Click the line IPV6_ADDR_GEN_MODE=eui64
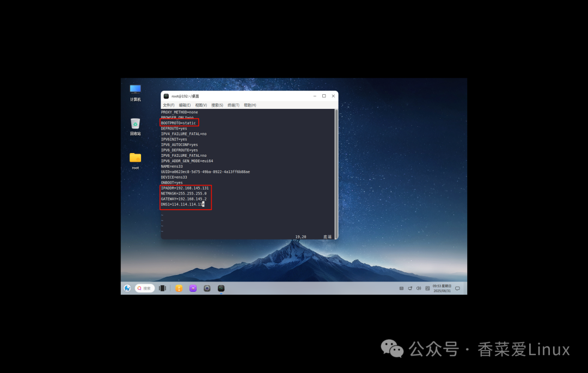Viewport: 588px width, 373px height. (187, 161)
